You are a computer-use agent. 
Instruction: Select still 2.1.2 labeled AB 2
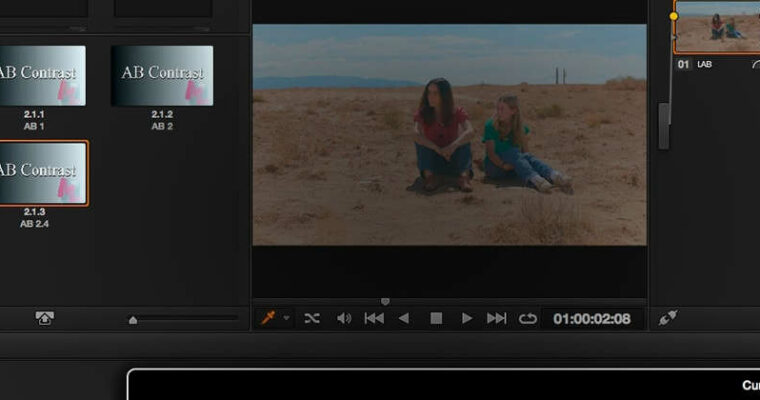click(x=162, y=76)
